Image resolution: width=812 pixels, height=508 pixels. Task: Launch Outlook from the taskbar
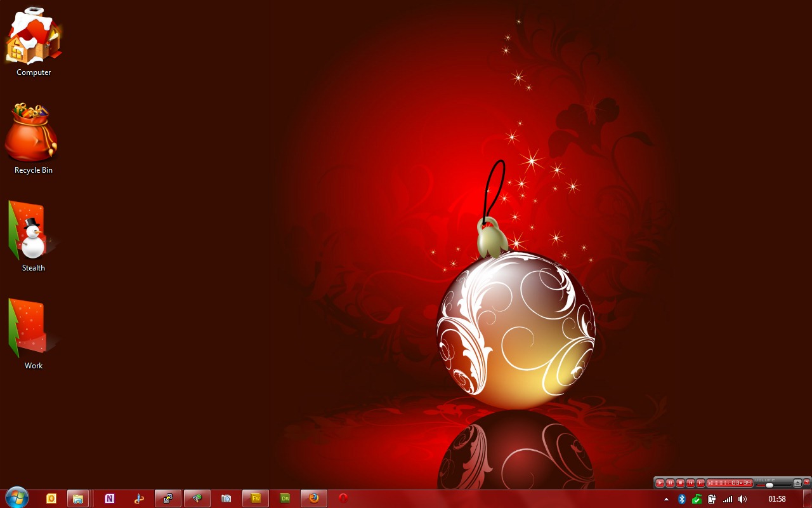coord(51,498)
